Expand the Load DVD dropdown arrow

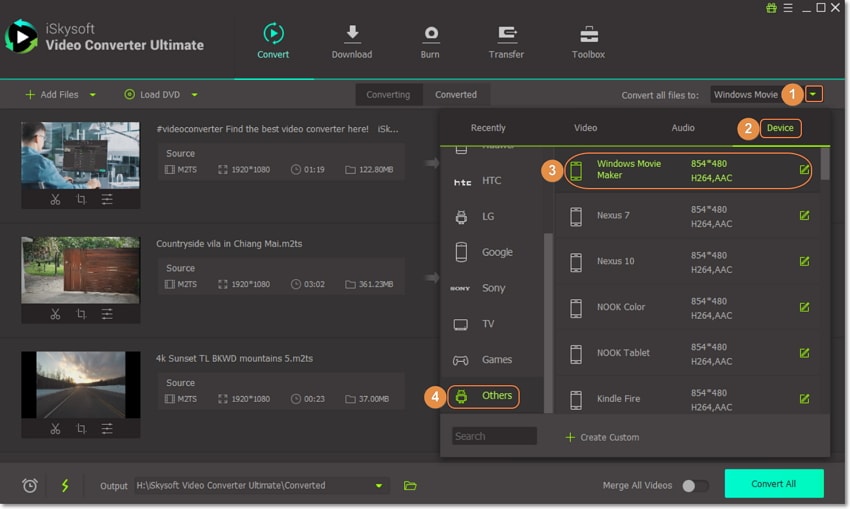point(194,95)
